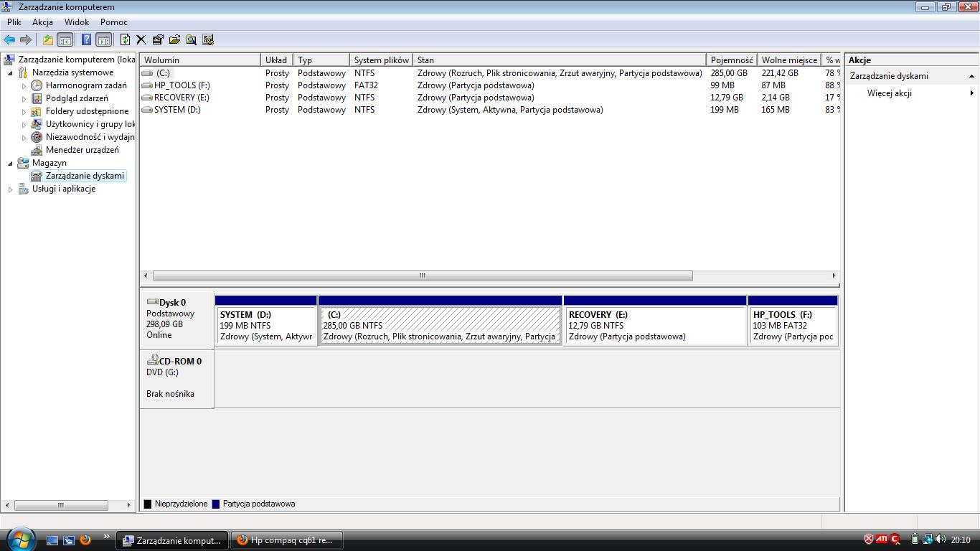This screenshot has width=980, height=551.
Task: Open Windows Start orb
Action: (19, 540)
